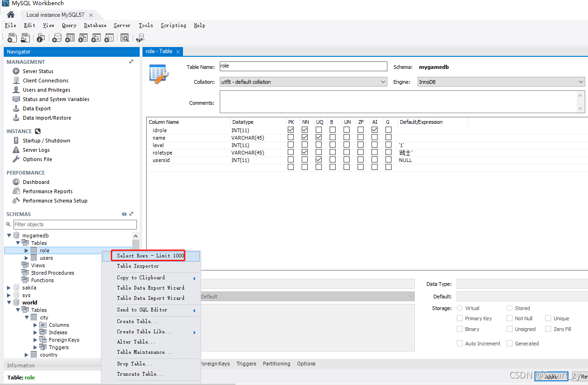The width and height of the screenshot is (588, 385).
Task: Open the object inspector toolbar icon
Action: pyautogui.click(x=41, y=38)
